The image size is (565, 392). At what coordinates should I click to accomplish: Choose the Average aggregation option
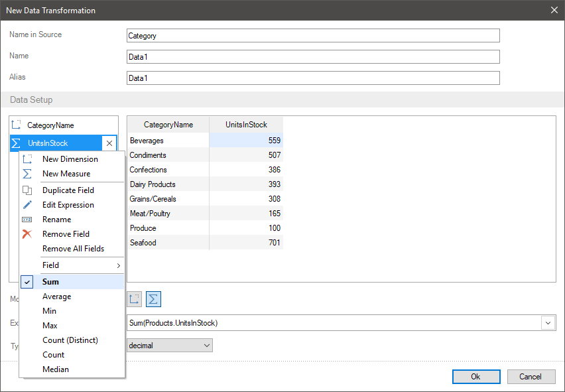click(56, 296)
